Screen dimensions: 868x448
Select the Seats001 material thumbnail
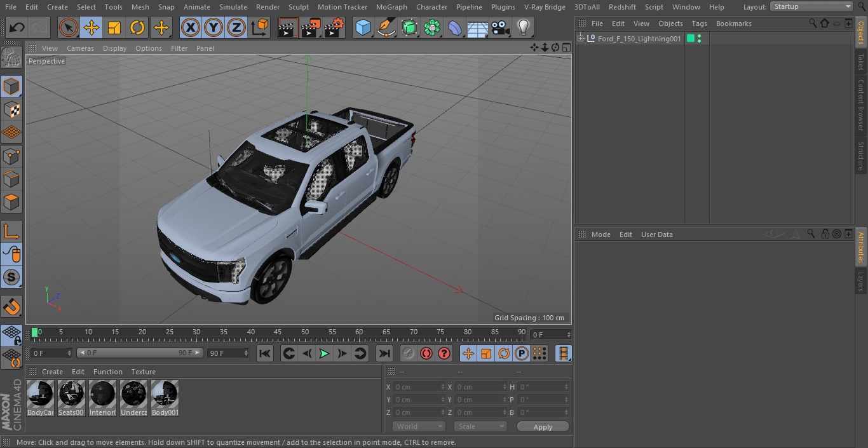click(71, 398)
